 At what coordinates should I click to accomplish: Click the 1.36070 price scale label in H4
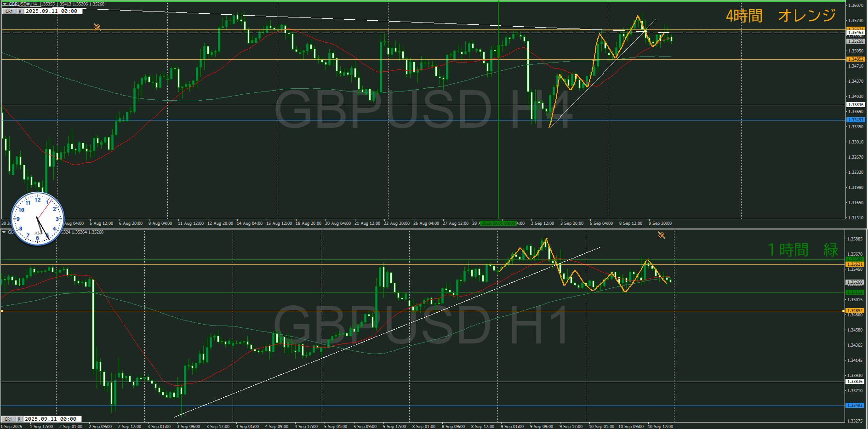(856, 6)
